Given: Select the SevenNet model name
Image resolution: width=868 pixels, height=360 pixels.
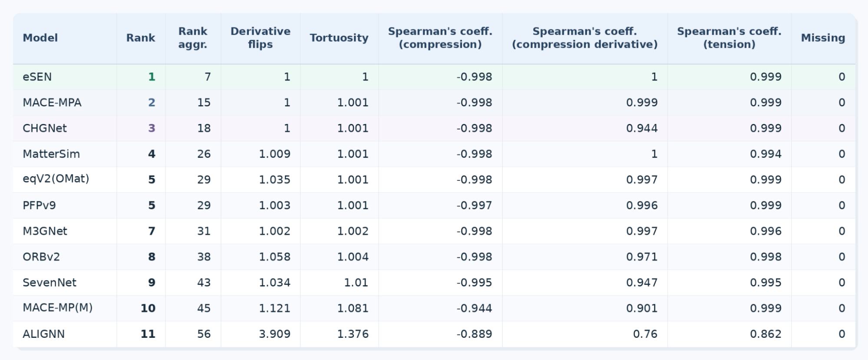Looking at the screenshot, I should [50, 283].
